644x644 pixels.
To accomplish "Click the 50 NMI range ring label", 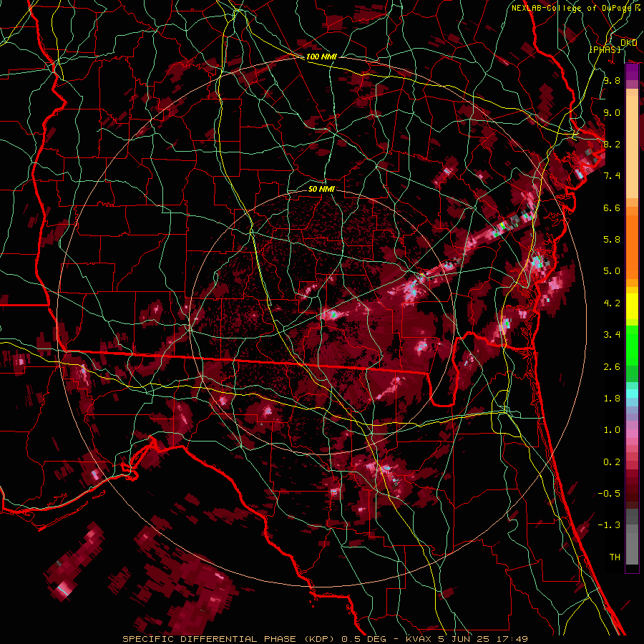I will coord(321,189).
